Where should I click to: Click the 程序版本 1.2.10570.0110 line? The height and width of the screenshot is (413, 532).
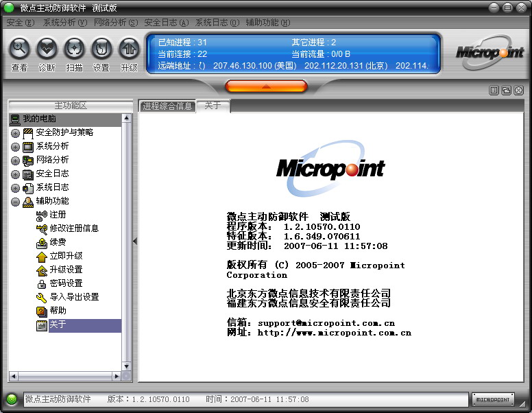click(x=293, y=226)
